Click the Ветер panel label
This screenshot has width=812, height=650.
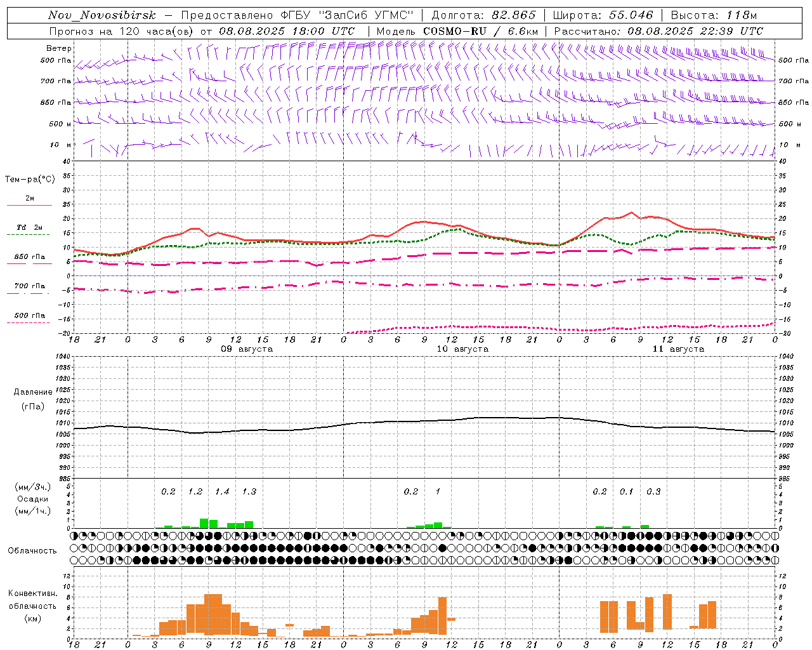[x=58, y=48]
